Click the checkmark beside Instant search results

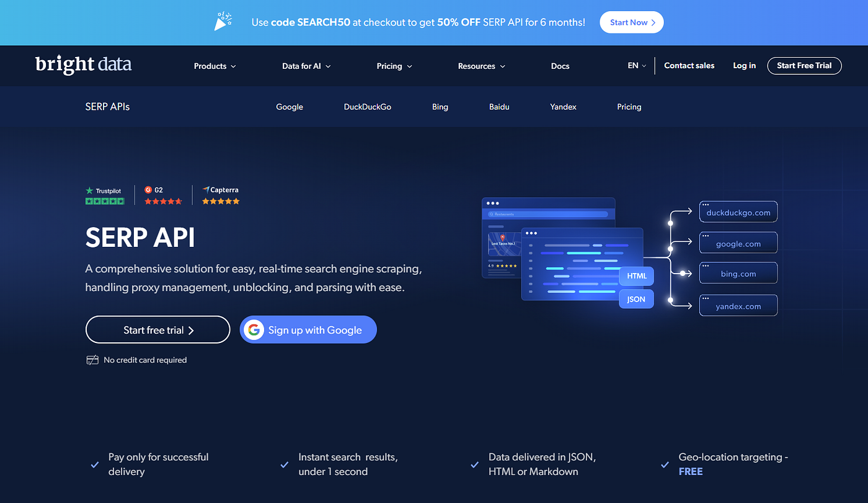tap(285, 464)
